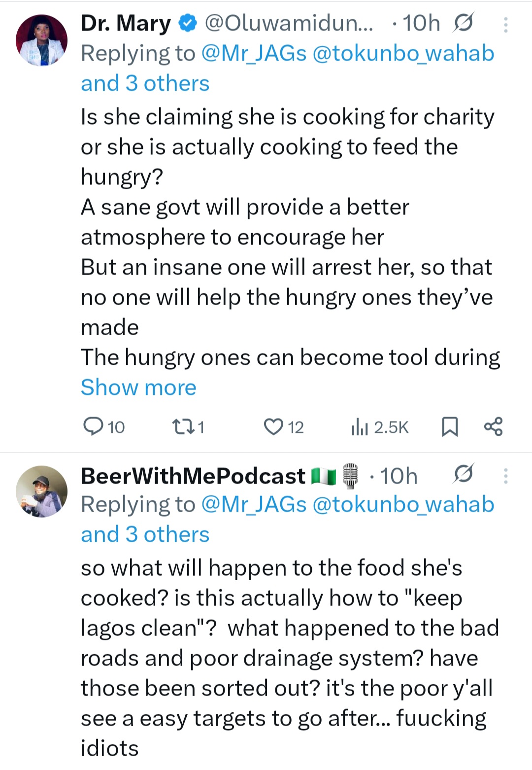Image resolution: width=532 pixels, height=770 pixels.
Task: Open @tokunbo_wahab mention in Dr. Mary's reply
Action: (403, 53)
